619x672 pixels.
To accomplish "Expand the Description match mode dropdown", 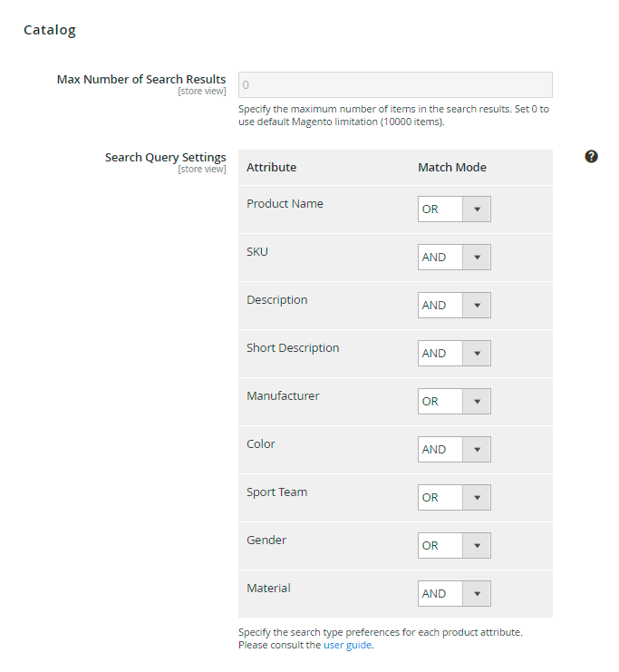I will click(x=454, y=306).
